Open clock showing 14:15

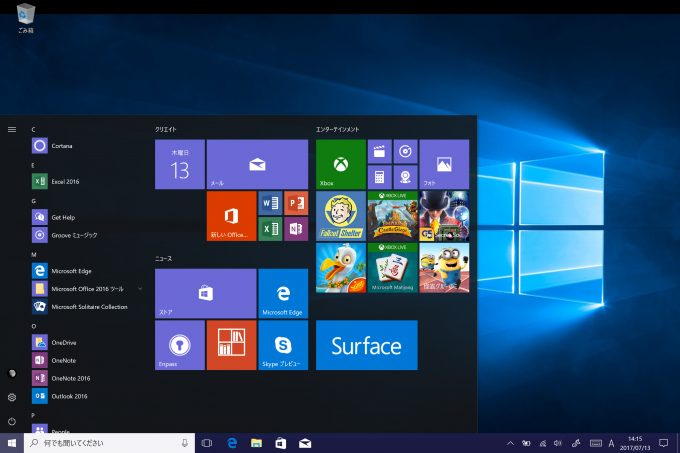(x=635, y=443)
